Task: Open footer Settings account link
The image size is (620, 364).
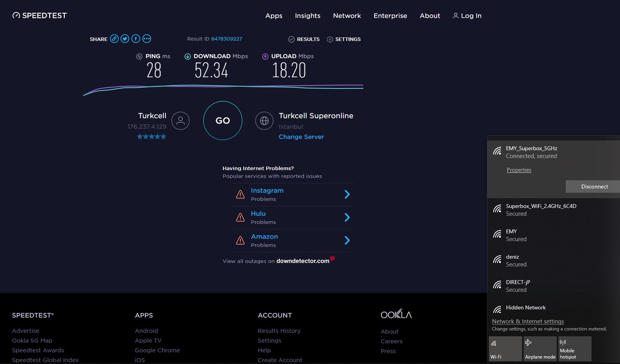Action: click(x=269, y=341)
